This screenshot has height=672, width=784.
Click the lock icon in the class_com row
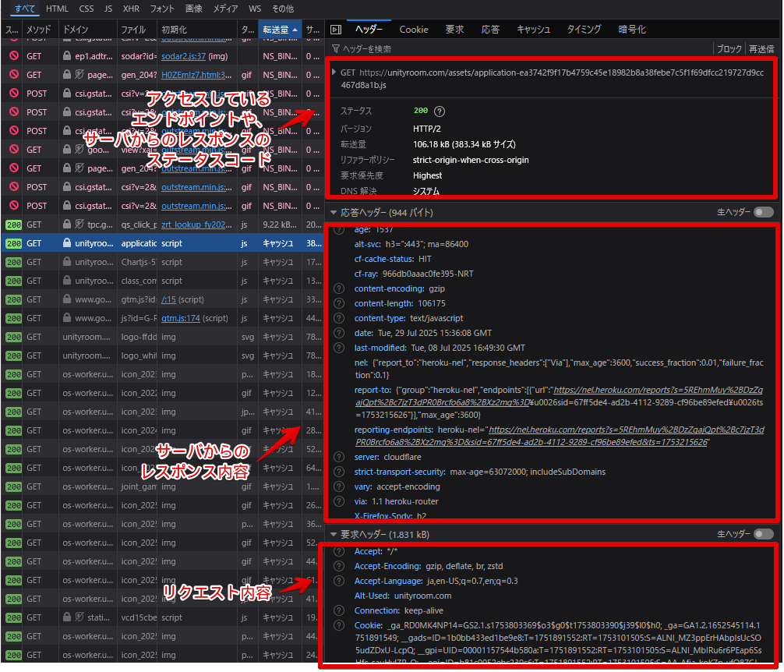(x=67, y=280)
